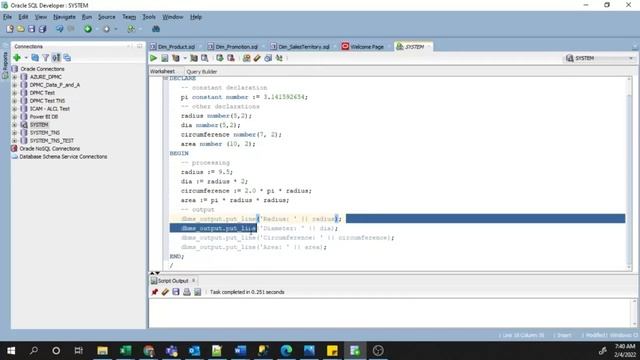Open the Forward button history dropdown arrow

click(x=116, y=29)
